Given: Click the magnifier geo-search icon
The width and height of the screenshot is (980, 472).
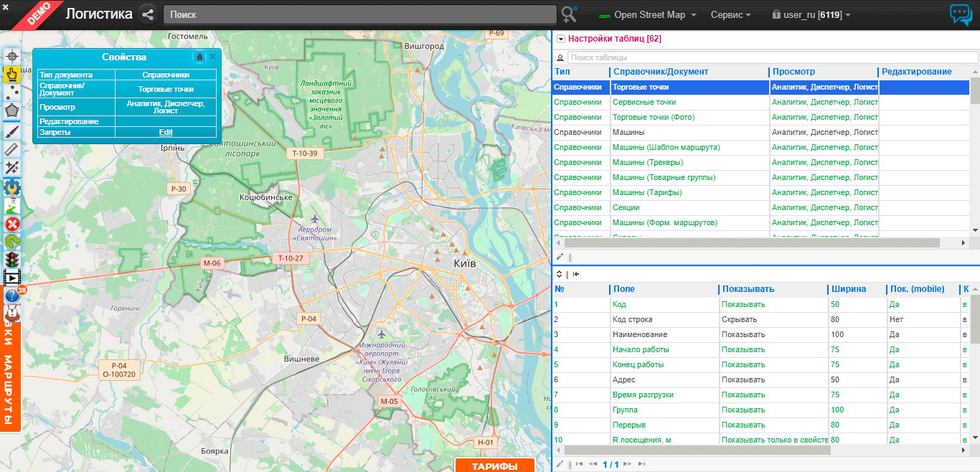Looking at the screenshot, I should click(x=569, y=14).
